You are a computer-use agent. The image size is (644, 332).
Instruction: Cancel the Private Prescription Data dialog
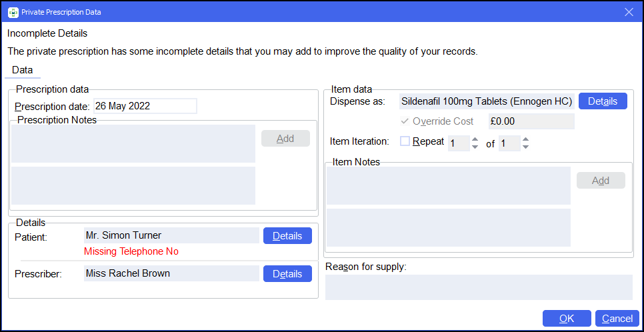click(x=617, y=319)
